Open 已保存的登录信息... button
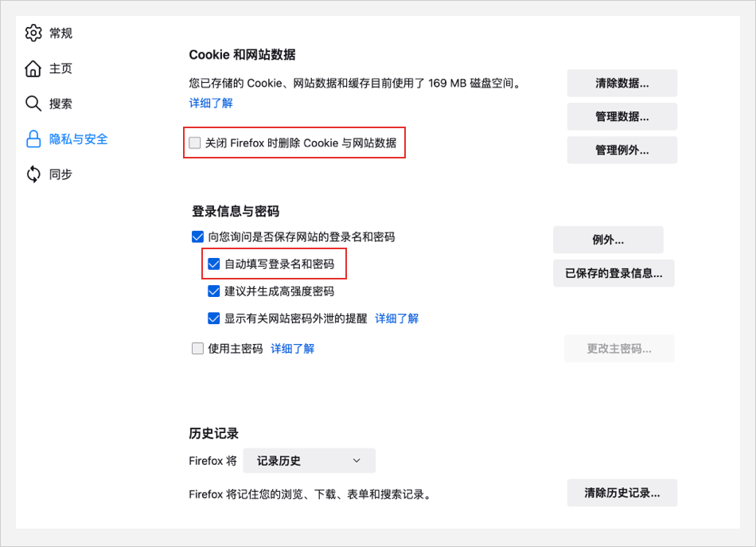The image size is (756, 547). pyautogui.click(x=614, y=273)
